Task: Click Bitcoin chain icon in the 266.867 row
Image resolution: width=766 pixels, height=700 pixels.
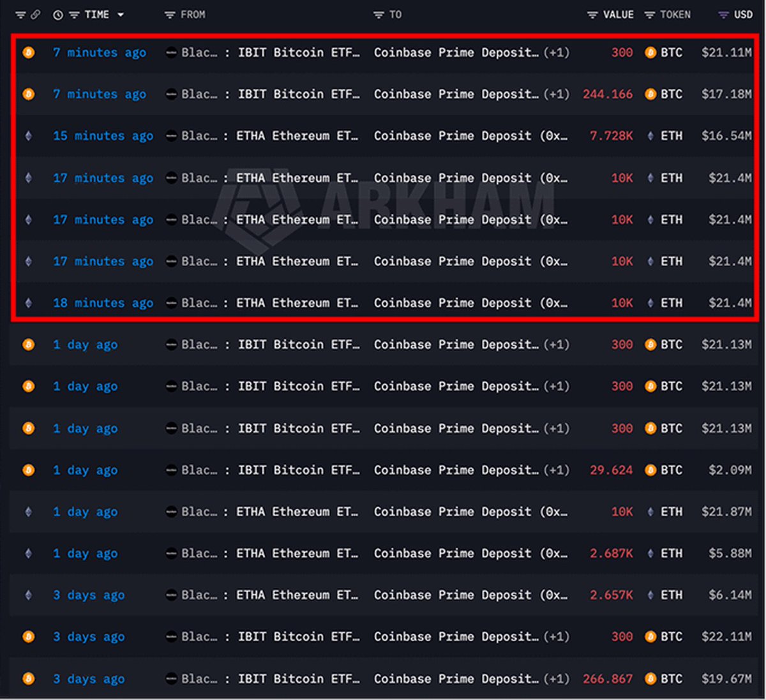Action: 29,678
